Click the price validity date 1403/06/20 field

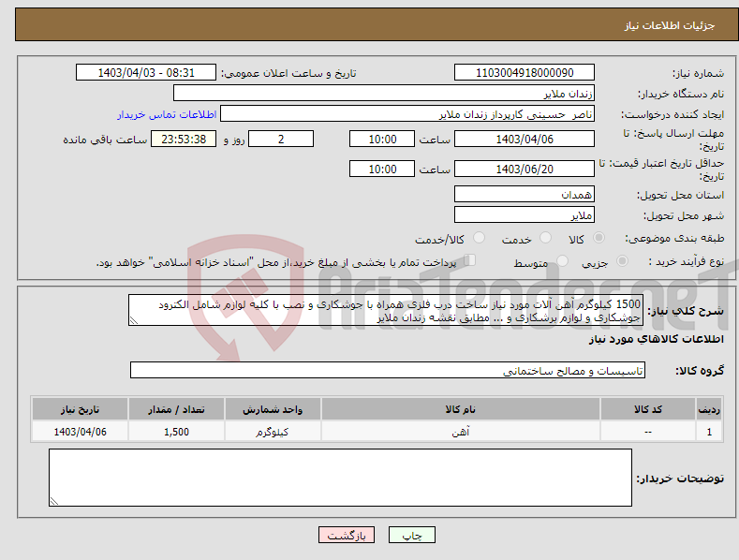(525, 169)
